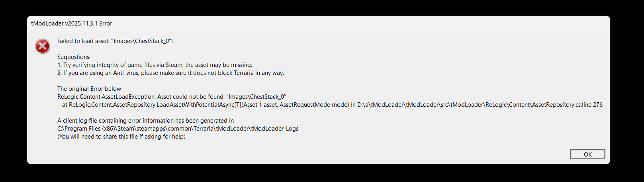Click the "A client.log file" information line

click(x=145, y=121)
